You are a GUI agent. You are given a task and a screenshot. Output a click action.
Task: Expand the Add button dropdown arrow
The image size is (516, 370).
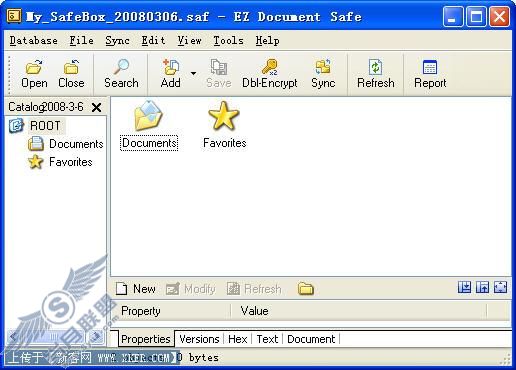click(x=194, y=73)
